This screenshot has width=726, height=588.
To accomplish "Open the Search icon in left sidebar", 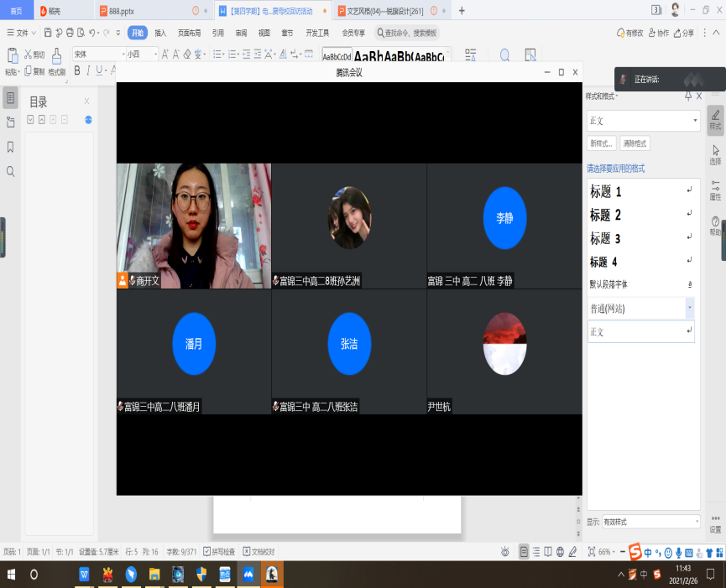I will coord(11,172).
